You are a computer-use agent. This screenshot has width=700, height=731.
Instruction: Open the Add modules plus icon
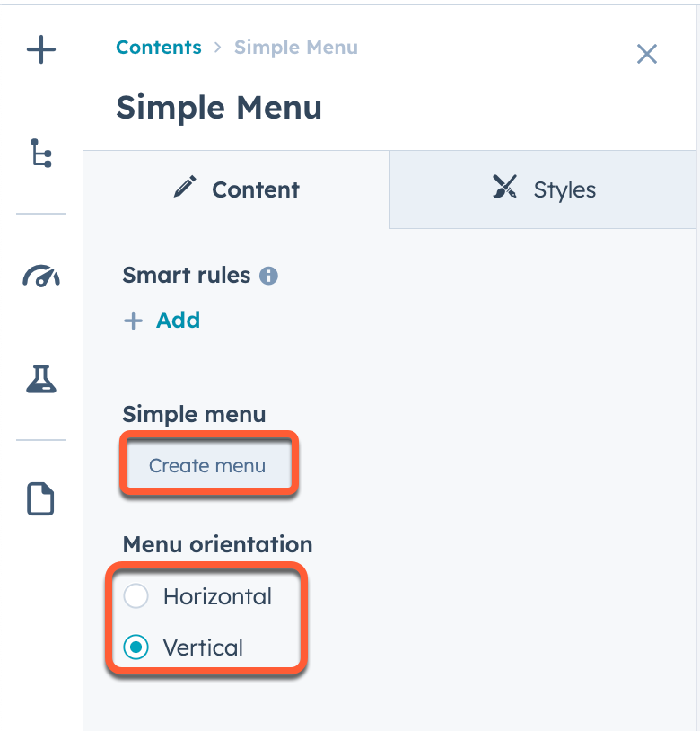(x=40, y=50)
